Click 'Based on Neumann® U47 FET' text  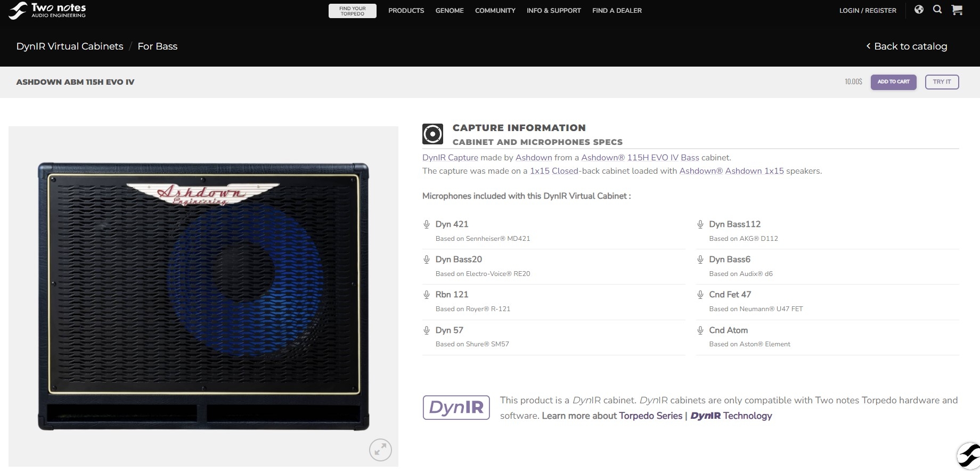(756, 309)
